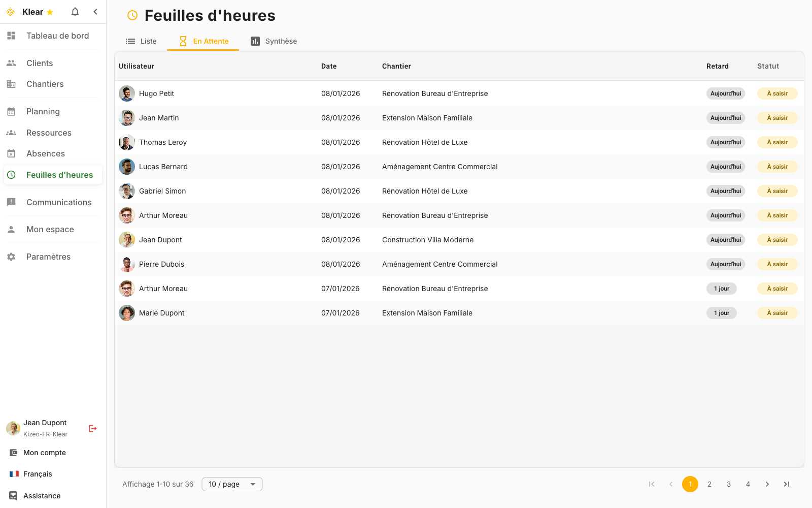This screenshot has height=508, width=812.
Task: Open the Communications section
Action: (59, 202)
